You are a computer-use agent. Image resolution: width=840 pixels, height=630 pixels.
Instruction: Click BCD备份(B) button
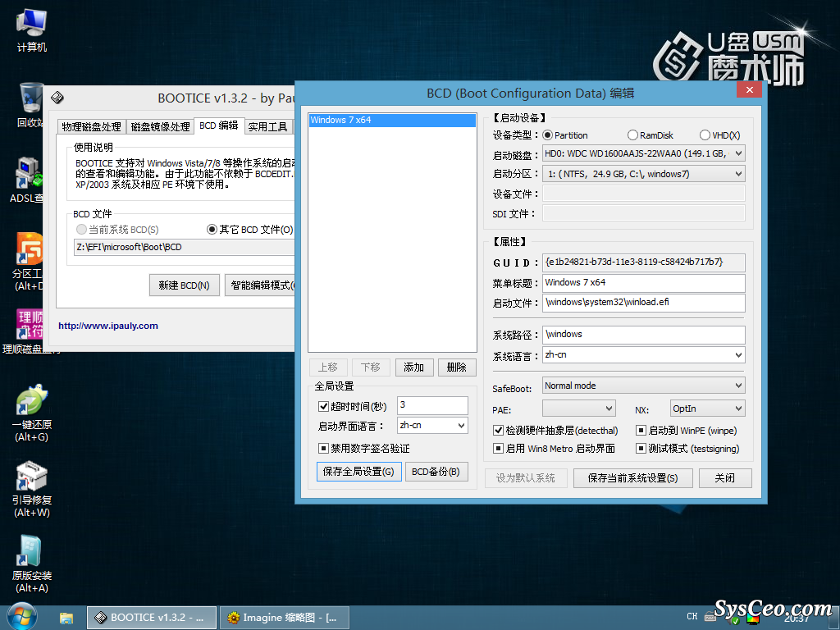436,472
